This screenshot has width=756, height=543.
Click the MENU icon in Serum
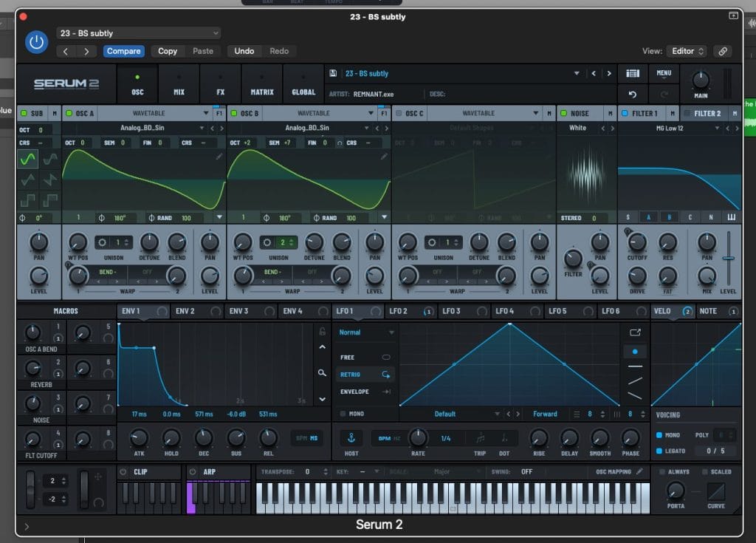pyautogui.click(x=664, y=73)
